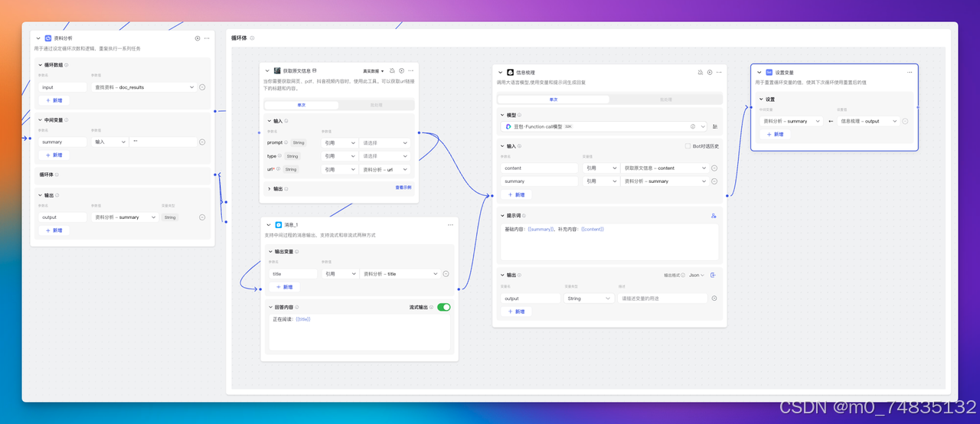This screenshot has height=424, width=980.
Task: Remove the content input row in 信息梳理
Action: pos(714,168)
